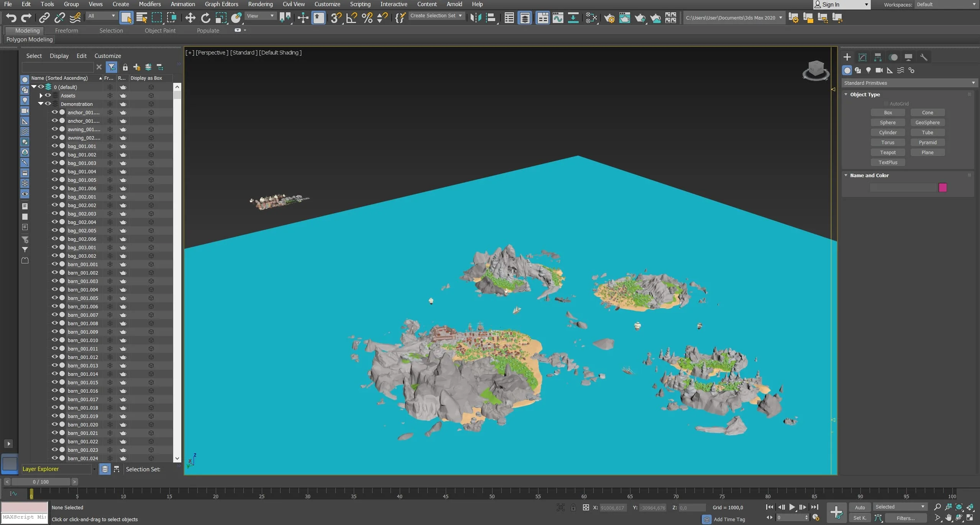
Task: Open the Rendering menu
Action: coord(260,4)
